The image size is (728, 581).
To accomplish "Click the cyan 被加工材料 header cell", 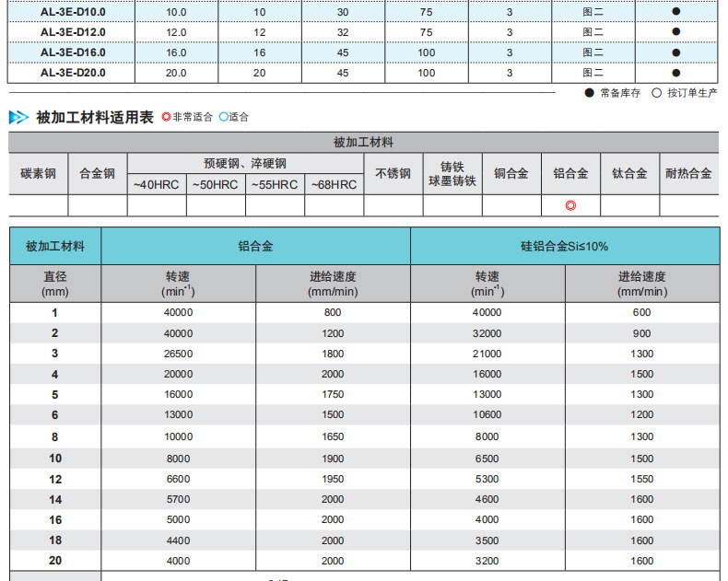I will pyautogui.click(x=55, y=246).
